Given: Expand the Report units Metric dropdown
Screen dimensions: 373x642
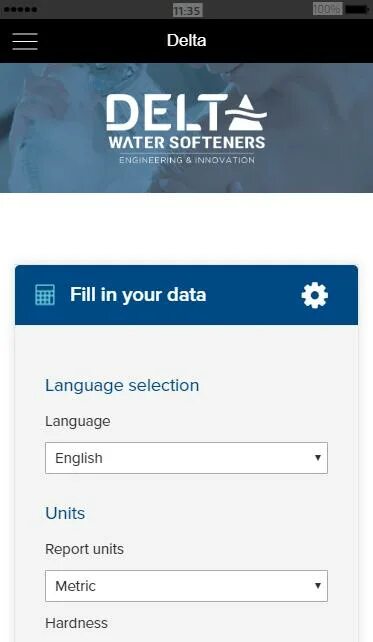Looking at the screenshot, I should (186, 586).
